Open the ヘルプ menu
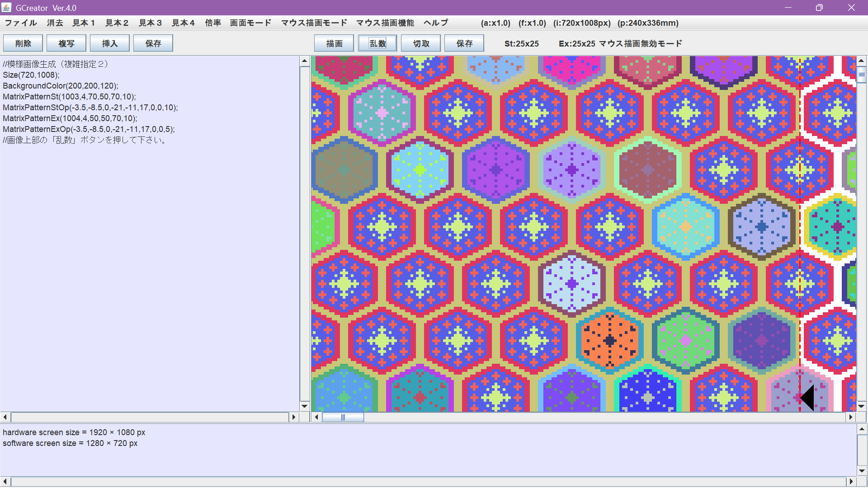Image resolution: width=868 pixels, height=488 pixels. [x=436, y=23]
